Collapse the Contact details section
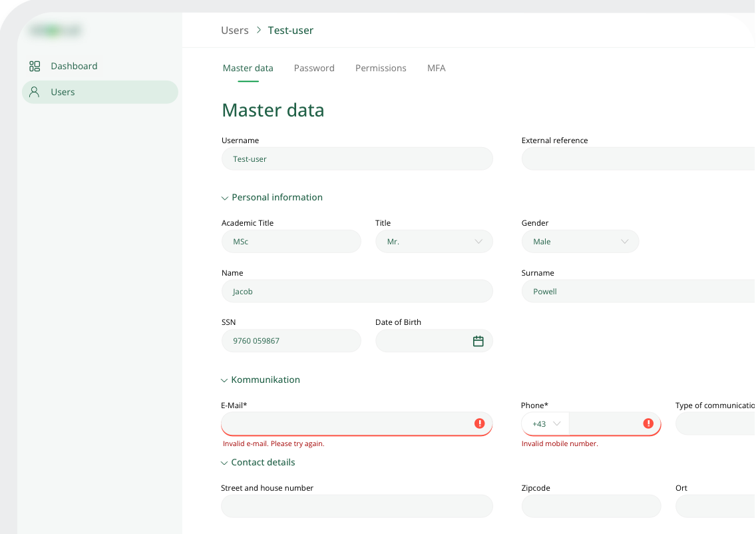The height and width of the screenshot is (534, 756). (x=258, y=462)
